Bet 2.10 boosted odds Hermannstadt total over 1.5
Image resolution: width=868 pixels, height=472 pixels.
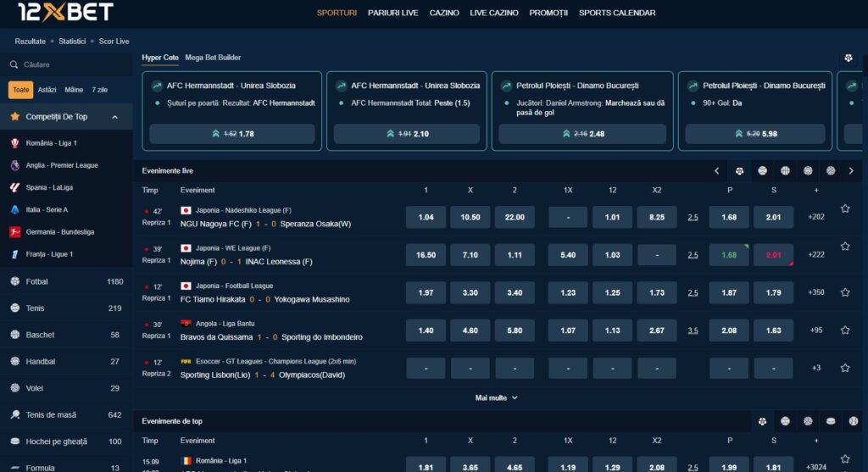(x=406, y=134)
